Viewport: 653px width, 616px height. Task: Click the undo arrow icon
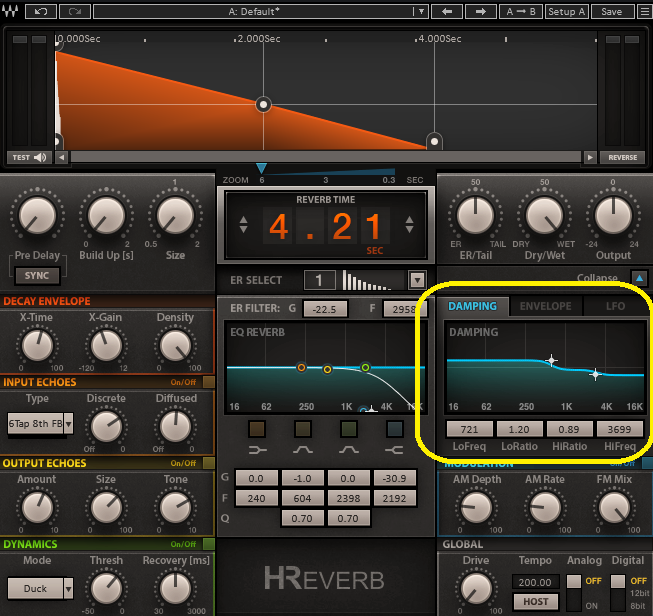coord(40,12)
